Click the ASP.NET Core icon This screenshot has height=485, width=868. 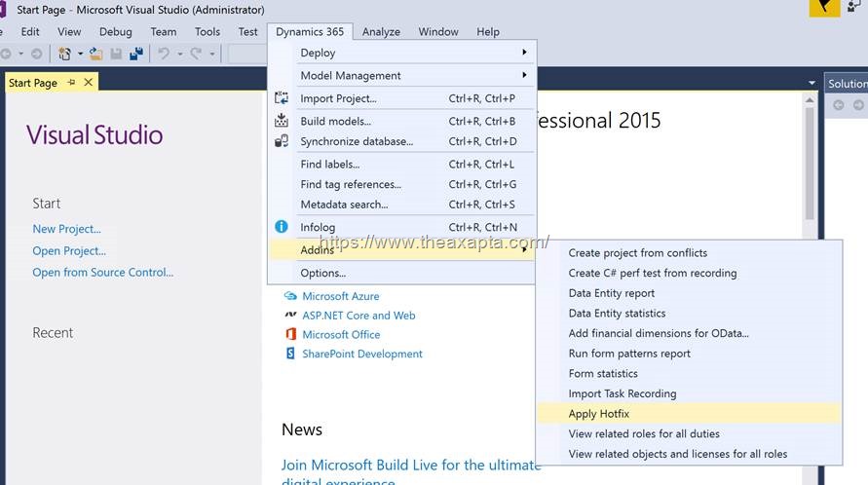tap(290, 315)
